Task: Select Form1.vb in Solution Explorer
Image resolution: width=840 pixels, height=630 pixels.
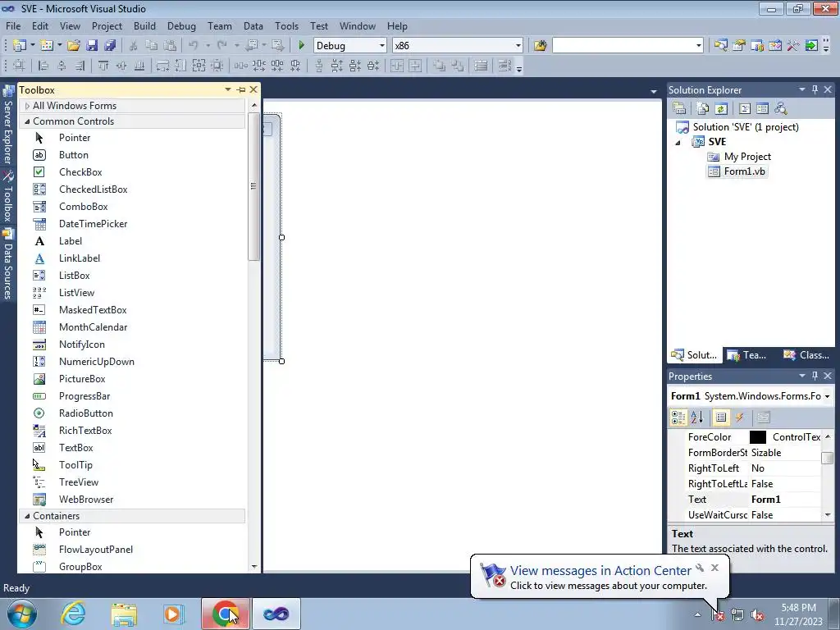Action: click(737, 171)
